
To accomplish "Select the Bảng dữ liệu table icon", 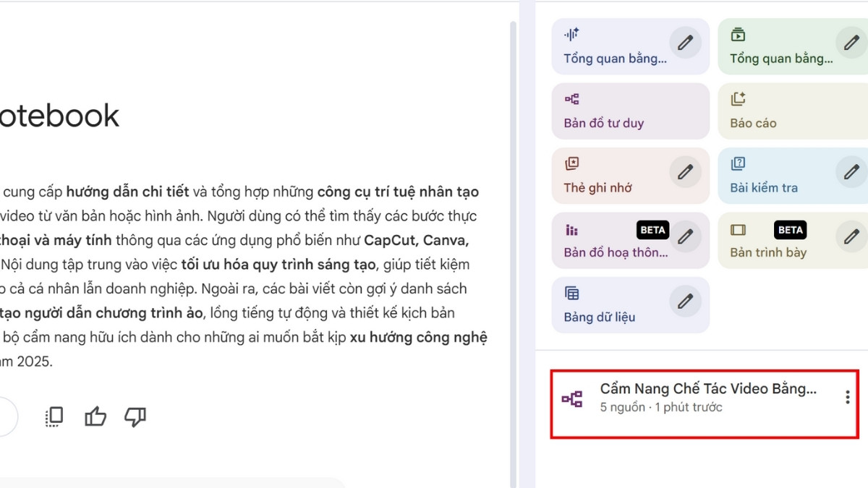I will pos(571,292).
